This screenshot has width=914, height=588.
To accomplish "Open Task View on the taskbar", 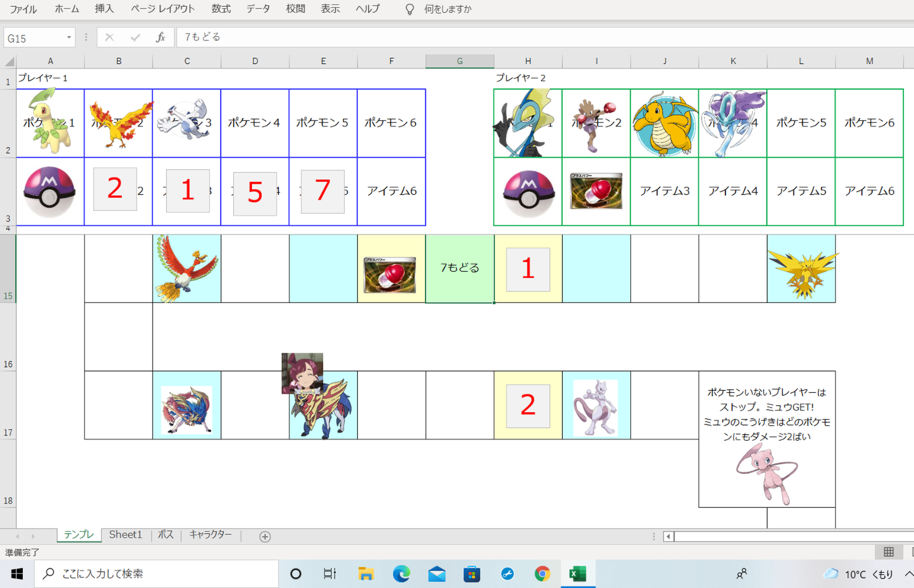I will click(x=330, y=574).
